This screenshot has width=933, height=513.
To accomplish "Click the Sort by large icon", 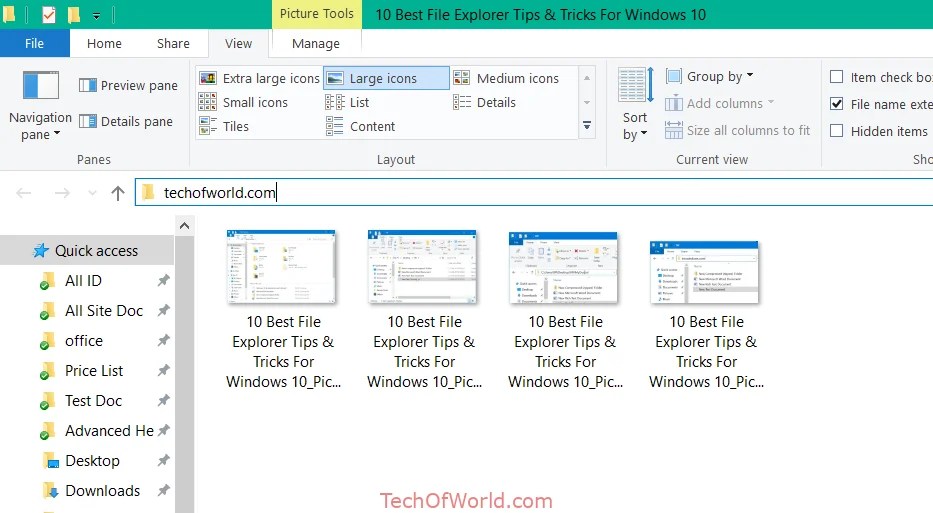I will pos(635,85).
